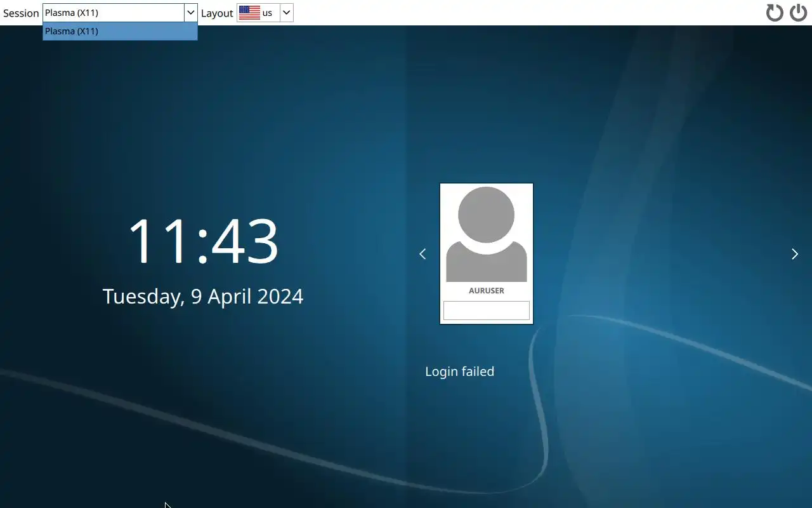Click the AURUSER username label

point(487,291)
